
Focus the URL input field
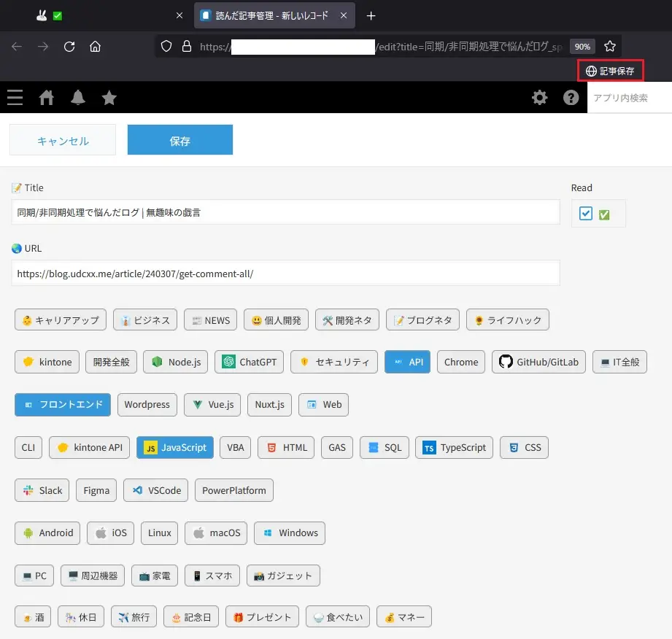[x=285, y=274]
